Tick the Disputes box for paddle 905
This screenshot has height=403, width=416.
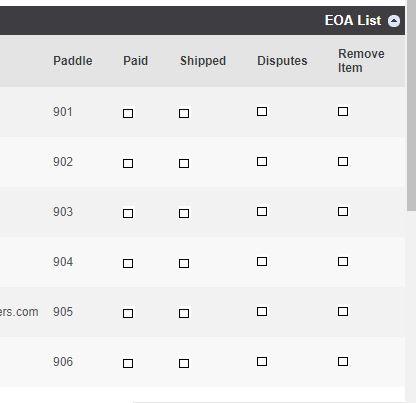click(262, 311)
